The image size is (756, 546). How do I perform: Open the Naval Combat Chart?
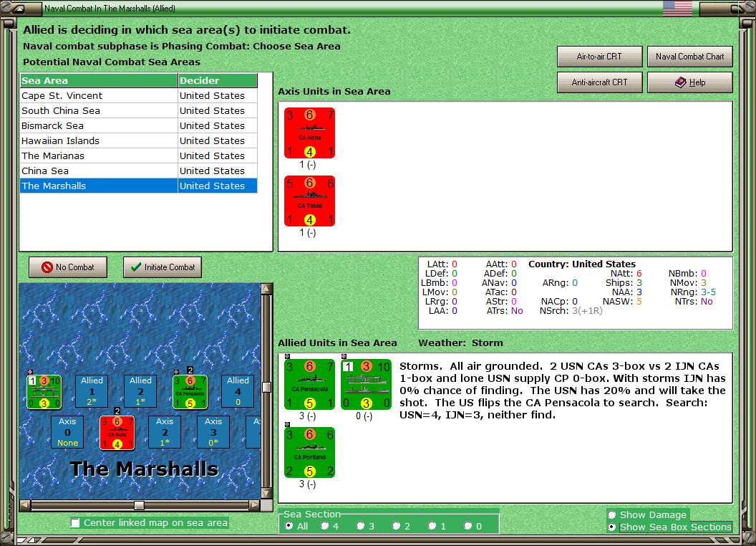pos(689,57)
